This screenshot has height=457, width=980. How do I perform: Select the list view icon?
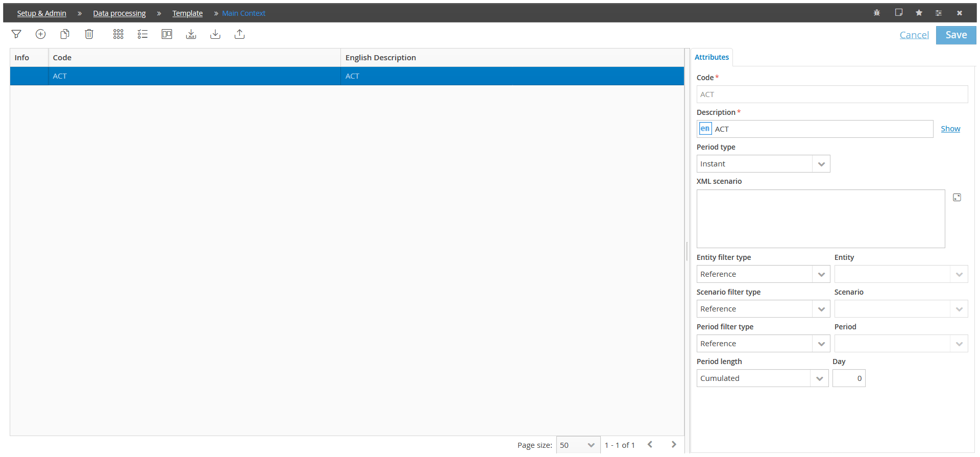pos(142,34)
